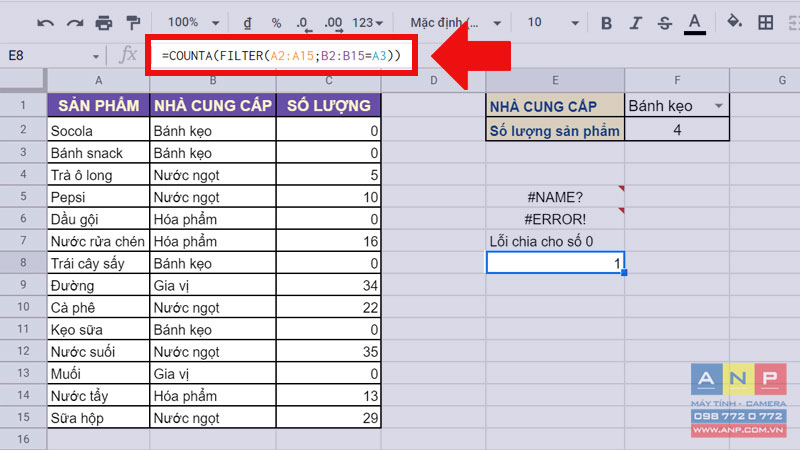Apply percent format icon
The width and height of the screenshot is (800, 450).
pos(276,23)
